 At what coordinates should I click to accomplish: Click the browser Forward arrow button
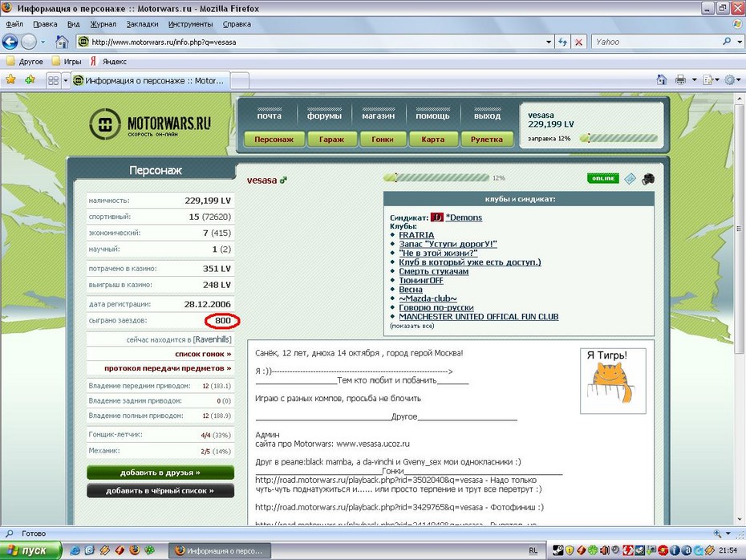(29, 42)
